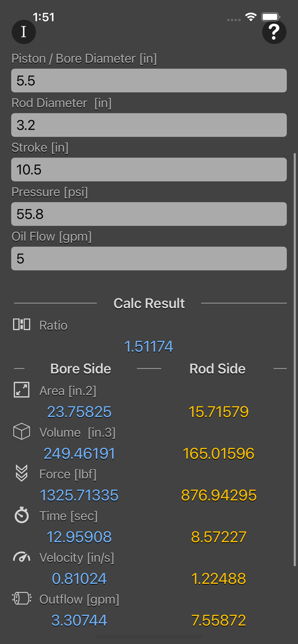Click the Calc Result section header

coord(149,303)
